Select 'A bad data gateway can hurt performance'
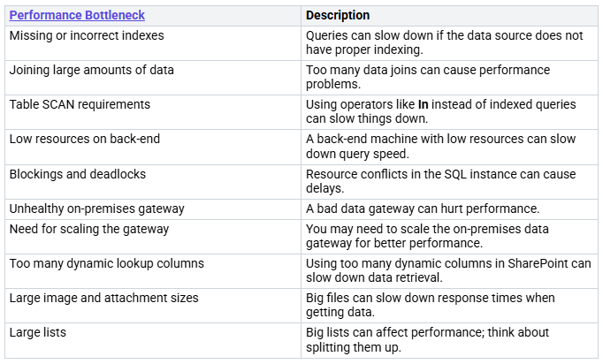The image size is (603, 364). [422, 209]
